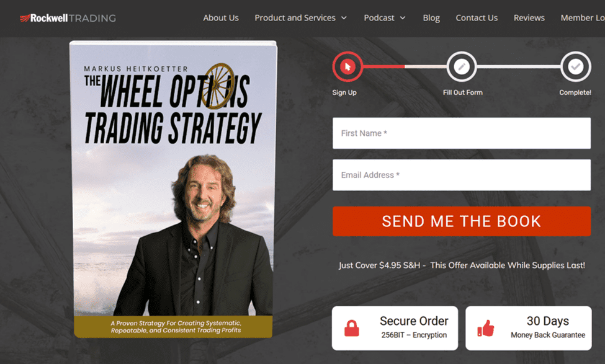Screen dimensions: 605x364
Task: Expand the Podcast dropdown chevron
Action: [x=403, y=18]
